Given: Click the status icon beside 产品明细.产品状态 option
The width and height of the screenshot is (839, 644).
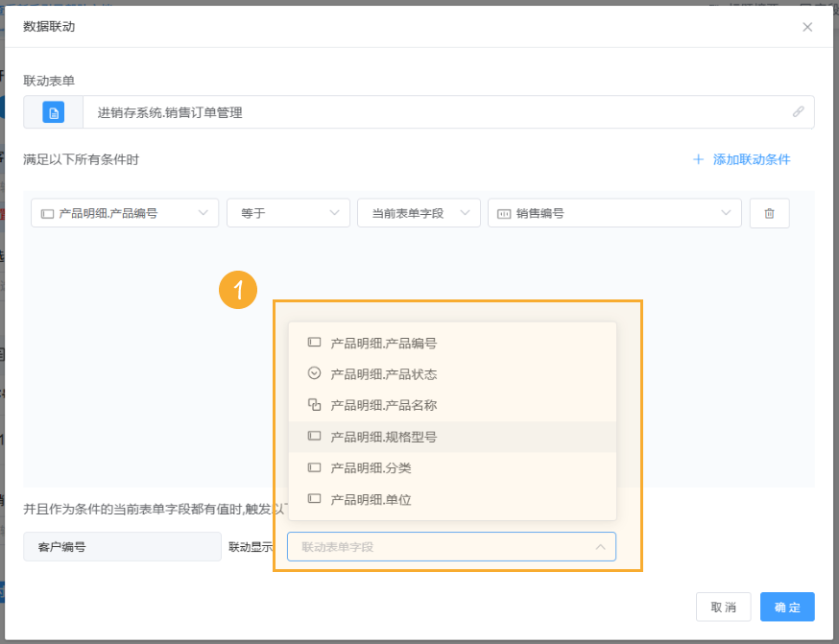Looking at the screenshot, I should (312, 373).
